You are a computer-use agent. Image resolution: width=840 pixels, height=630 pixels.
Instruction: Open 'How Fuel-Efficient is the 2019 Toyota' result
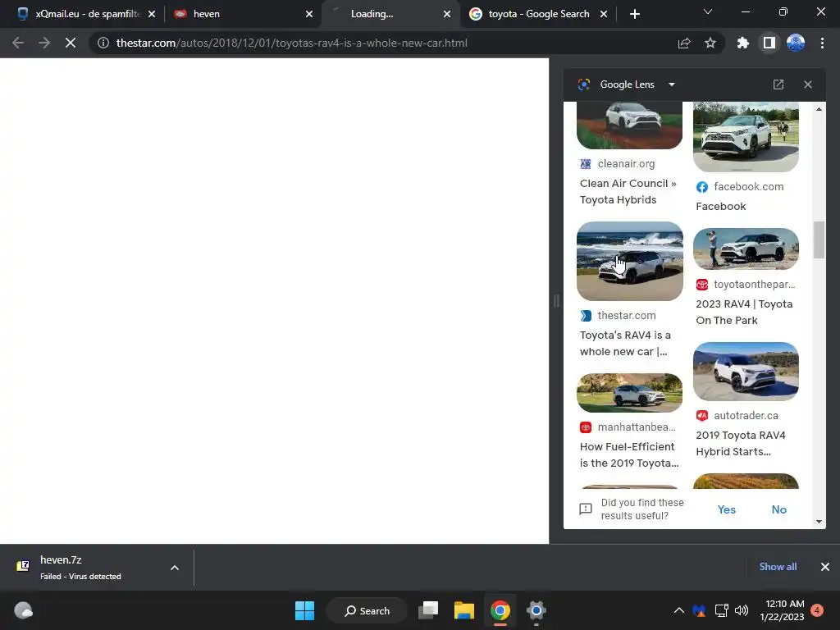coord(629,454)
